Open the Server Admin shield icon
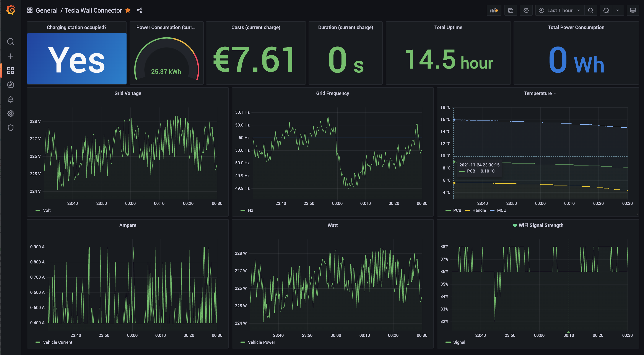The image size is (644, 355). (x=10, y=128)
